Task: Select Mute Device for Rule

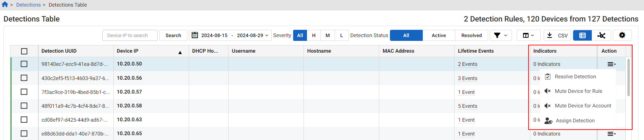Action: tap(578, 91)
